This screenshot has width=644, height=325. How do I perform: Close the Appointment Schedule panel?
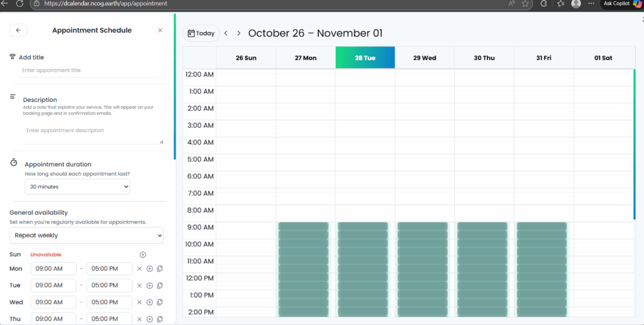click(160, 30)
